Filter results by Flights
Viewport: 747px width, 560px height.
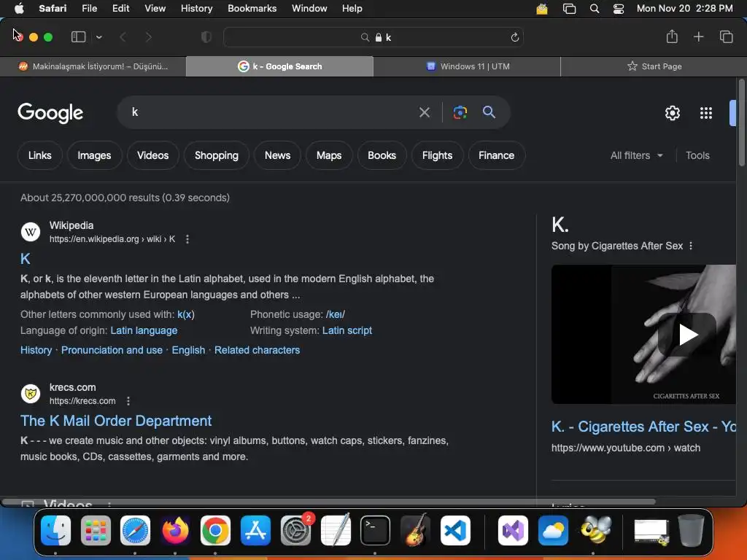point(437,155)
